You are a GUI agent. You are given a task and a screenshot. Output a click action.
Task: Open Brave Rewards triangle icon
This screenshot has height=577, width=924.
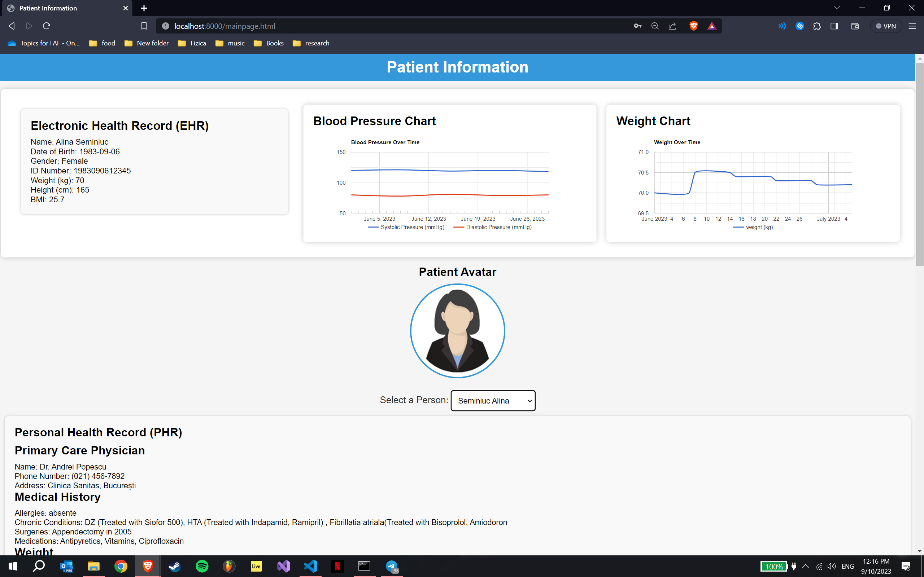[x=712, y=26]
